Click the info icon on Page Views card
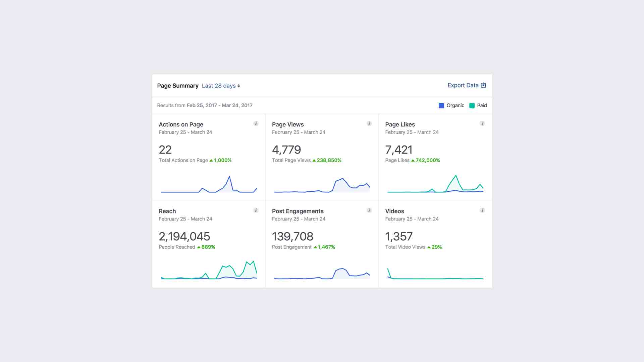Image resolution: width=644 pixels, height=362 pixels. tap(369, 123)
